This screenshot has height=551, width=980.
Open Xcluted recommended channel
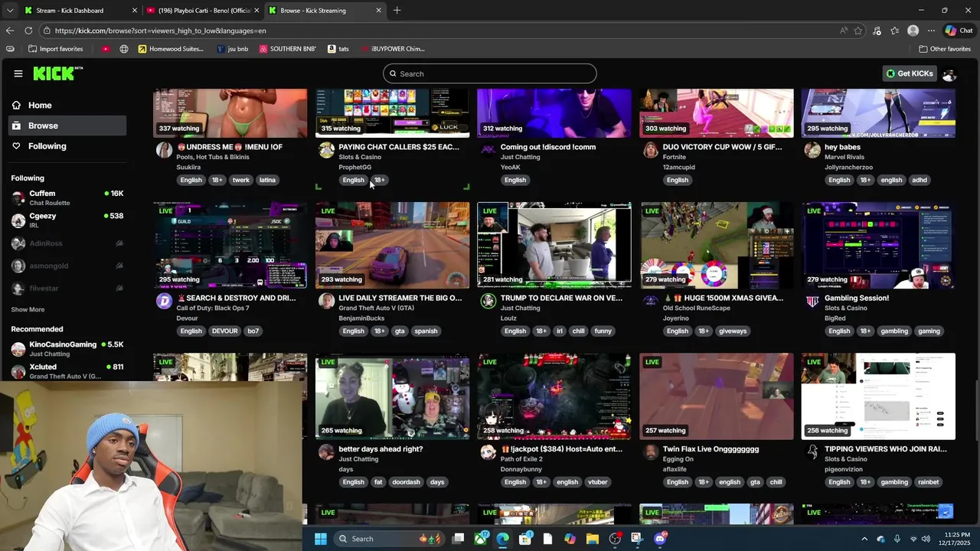(67, 371)
